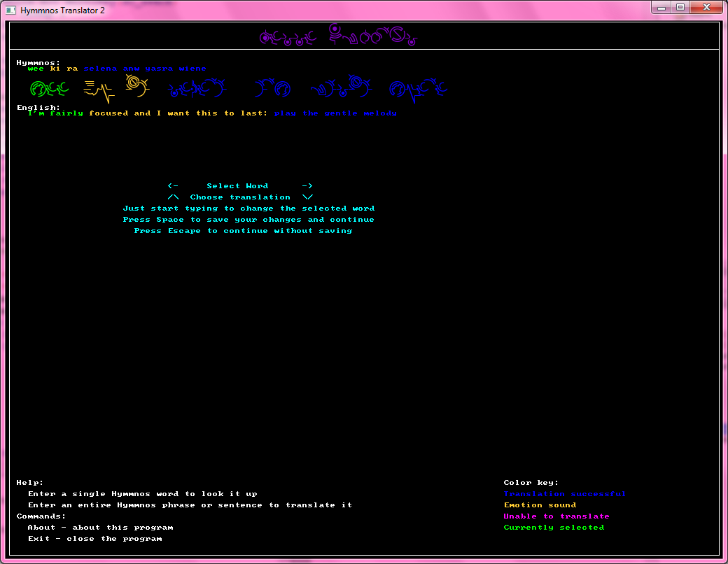The height and width of the screenshot is (564, 728).
Task: Select the word 'selena' in the Hymmnos text line
Action: [100, 69]
